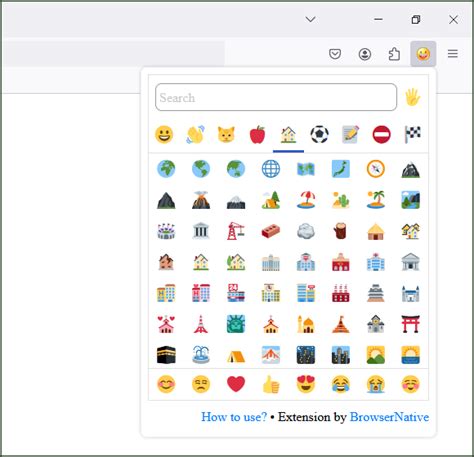Open the BrowserNative link

389,417
